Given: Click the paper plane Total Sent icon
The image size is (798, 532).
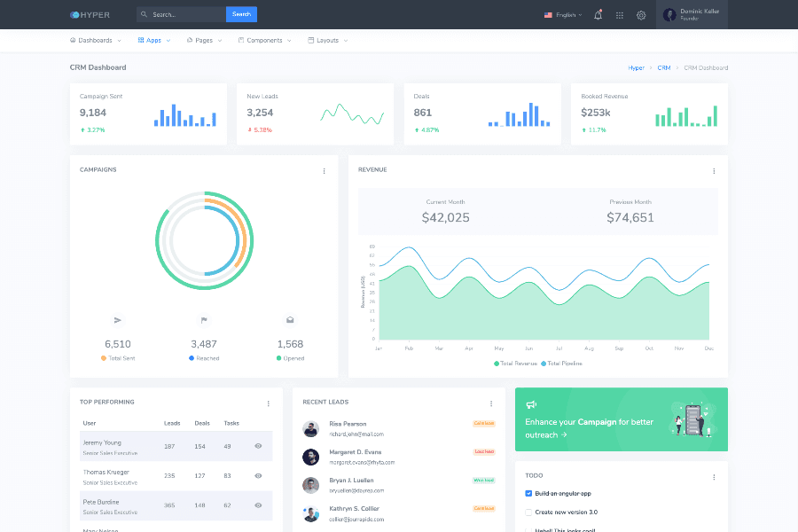Looking at the screenshot, I should pyautogui.click(x=118, y=320).
